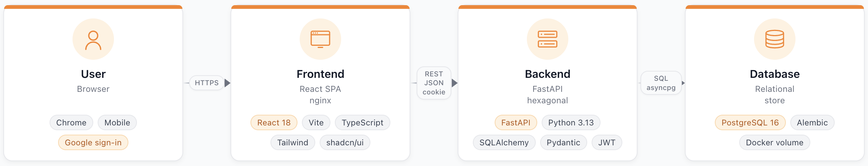Click the HTTPS connector label
This screenshot has height=166, width=868.
click(x=207, y=83)
